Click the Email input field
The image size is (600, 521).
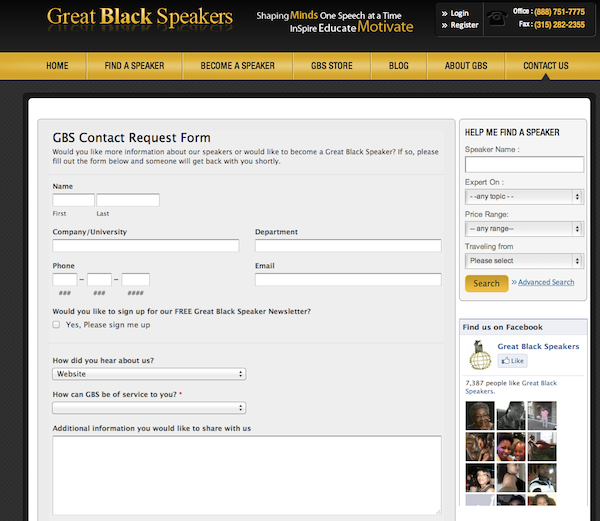348,280
